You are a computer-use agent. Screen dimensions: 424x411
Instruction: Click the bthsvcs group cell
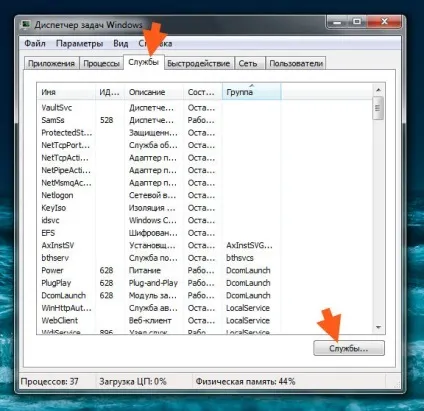click(x=240, y=258)
